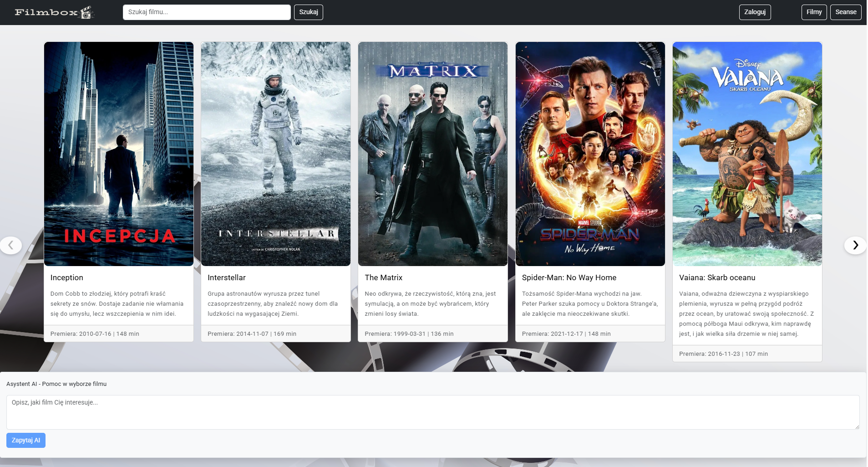Click Inception description about Dom Cobb
This screenshot has height=467, width=868.
click(x=117, y=303)
